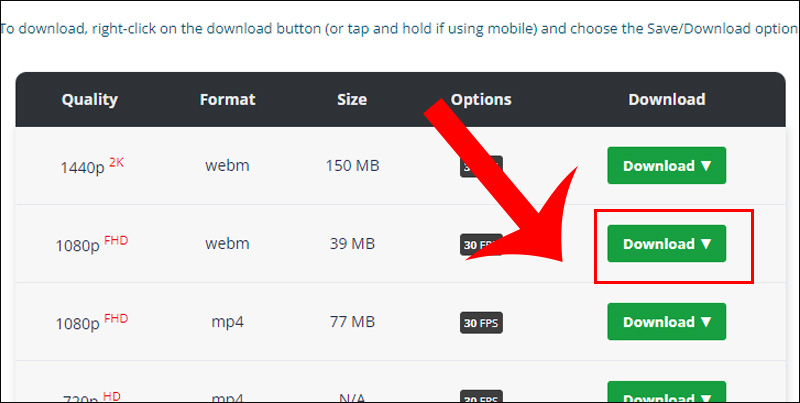Click highlighted Download button for 1080p webm
Image resolution: width=800 pixels, height=403 pixels.
point(666,244)
